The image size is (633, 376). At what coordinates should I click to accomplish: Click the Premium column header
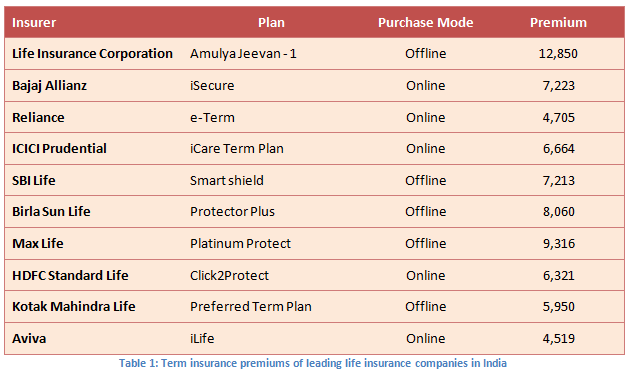click(x=558, y=23)
